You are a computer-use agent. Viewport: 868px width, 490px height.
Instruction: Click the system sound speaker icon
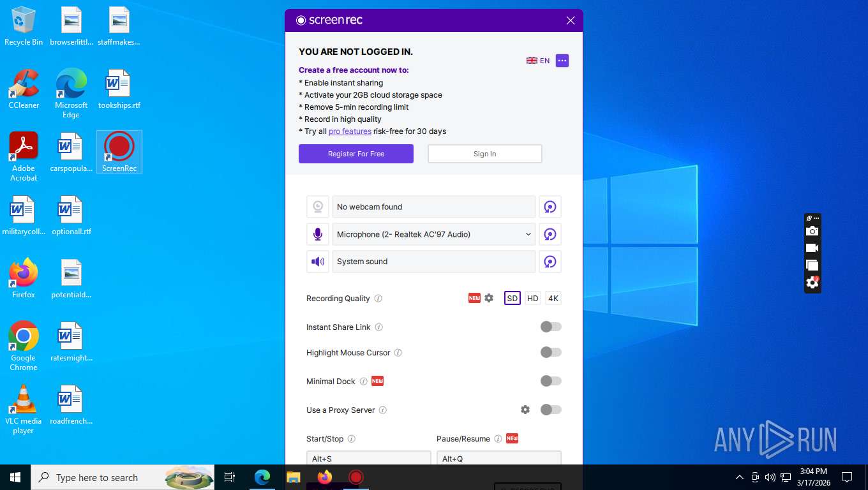click(x=318, y=262)
